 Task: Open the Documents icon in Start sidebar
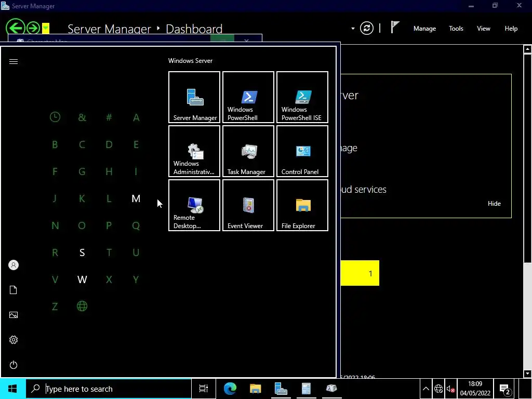(x=13, y=290)
